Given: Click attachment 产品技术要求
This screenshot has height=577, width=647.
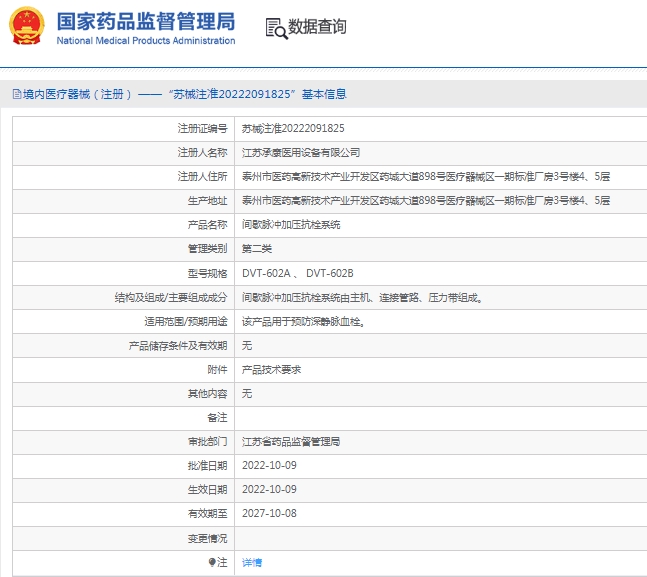Looking at the screenshot, I should [x=271, y=370].
